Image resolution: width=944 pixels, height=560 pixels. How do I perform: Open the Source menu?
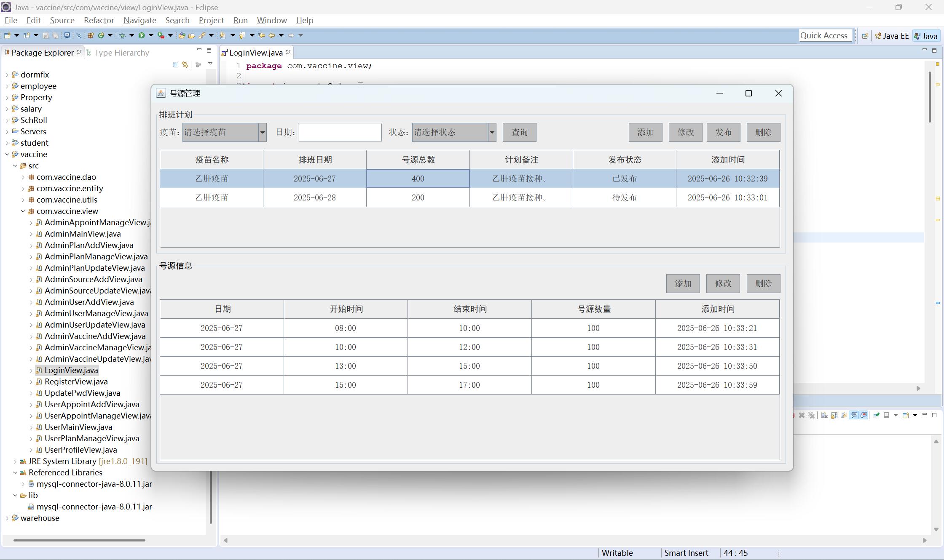coord(62,20)
